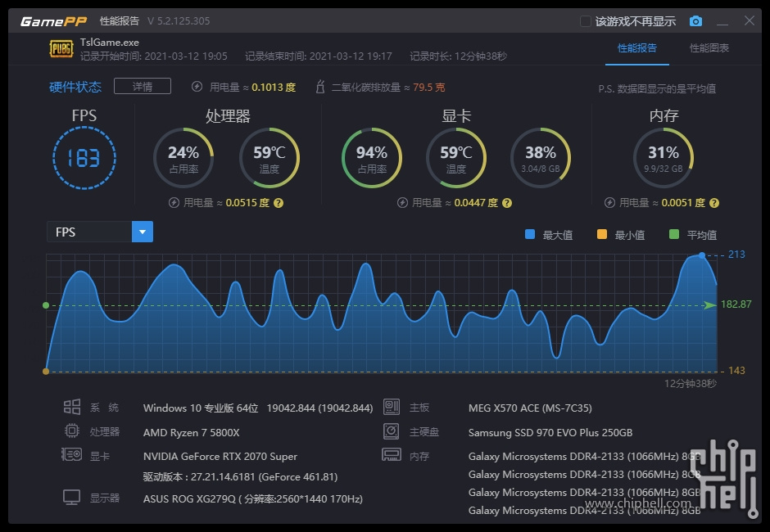This screenshot has width=770, height=532.
Task: Click the help icon beside 0.0051 度
Action: 714,203
